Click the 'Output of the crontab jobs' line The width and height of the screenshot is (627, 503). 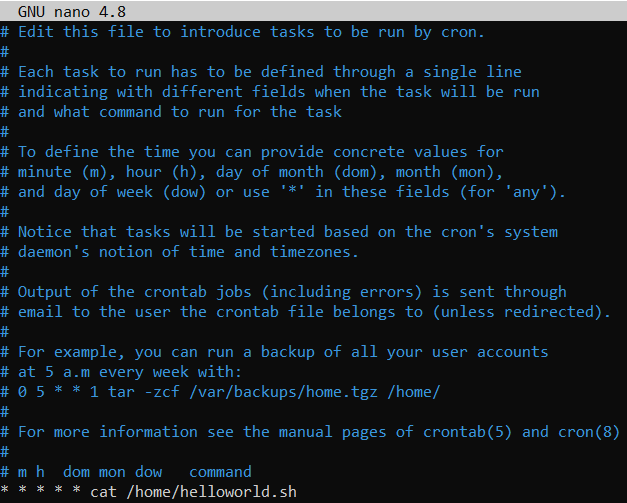pos(292,292)
